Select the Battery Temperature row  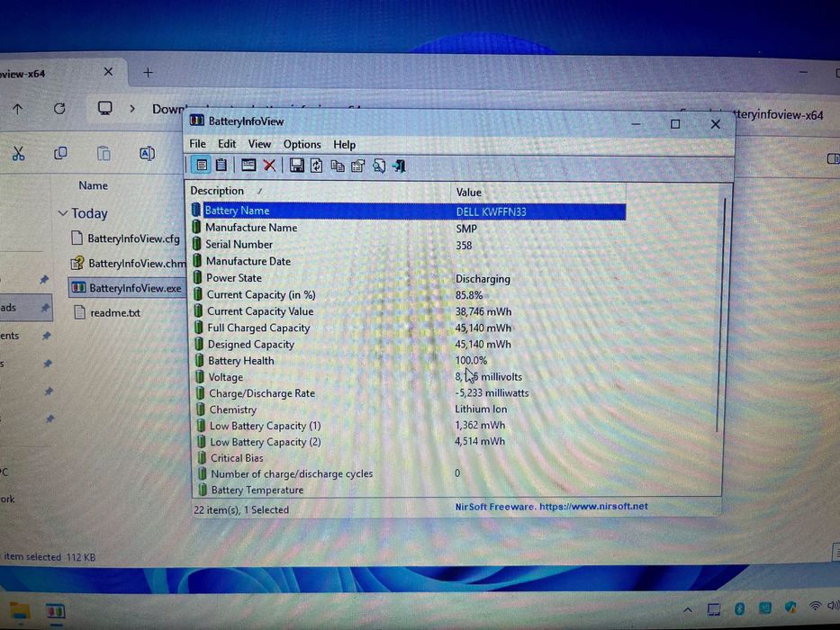coord(408,490)
